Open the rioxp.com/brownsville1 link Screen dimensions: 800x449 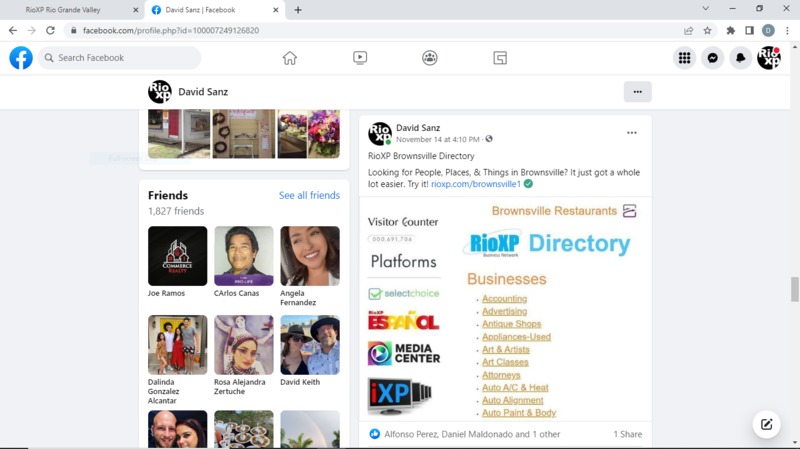tap(475, 184)
